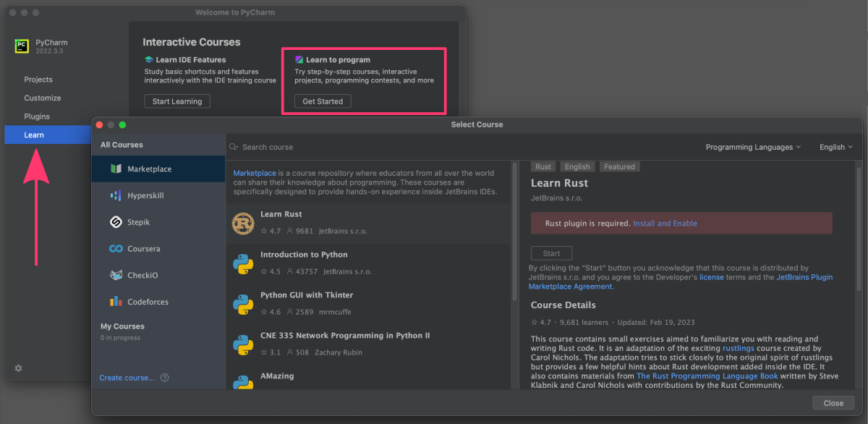Click the Start Learning button
The width and height of the screenshot is (868, 424).
point(177,101)
